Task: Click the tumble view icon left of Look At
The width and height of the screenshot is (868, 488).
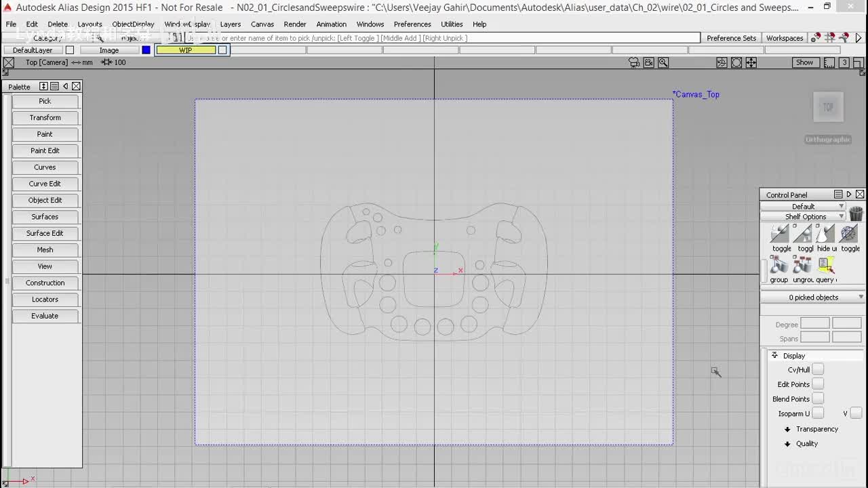Action: click(x=722, y=62)
